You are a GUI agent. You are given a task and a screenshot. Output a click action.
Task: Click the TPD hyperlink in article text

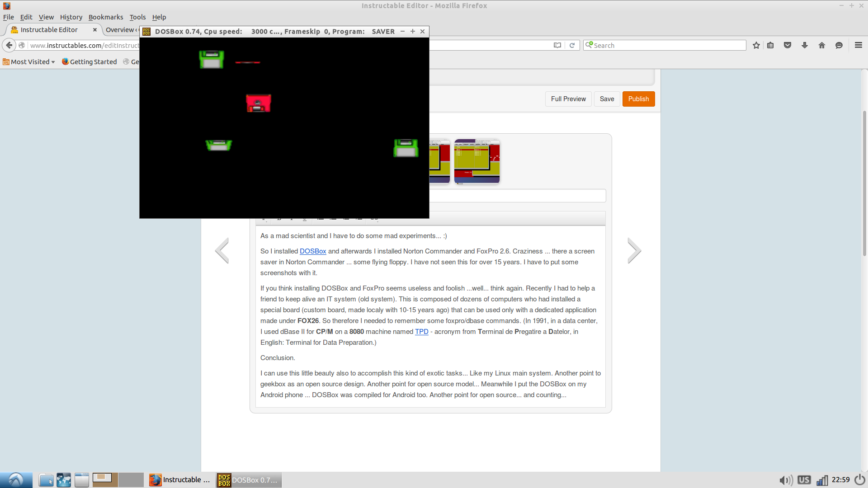pos(421,331)
